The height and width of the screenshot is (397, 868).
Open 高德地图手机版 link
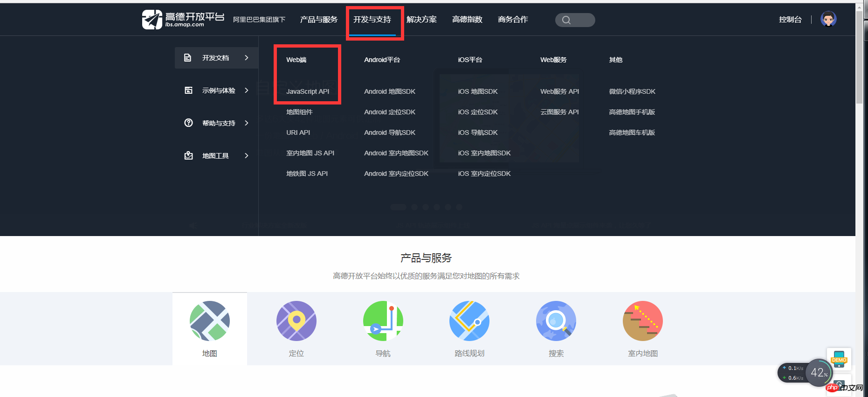coord(632,112)
